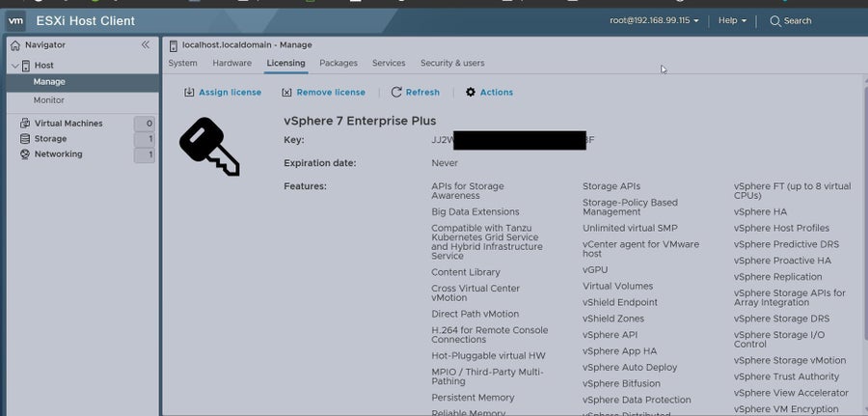Click the Refresh button label
868x416 pixels.
pyautogui.click(x=422, y=93)
